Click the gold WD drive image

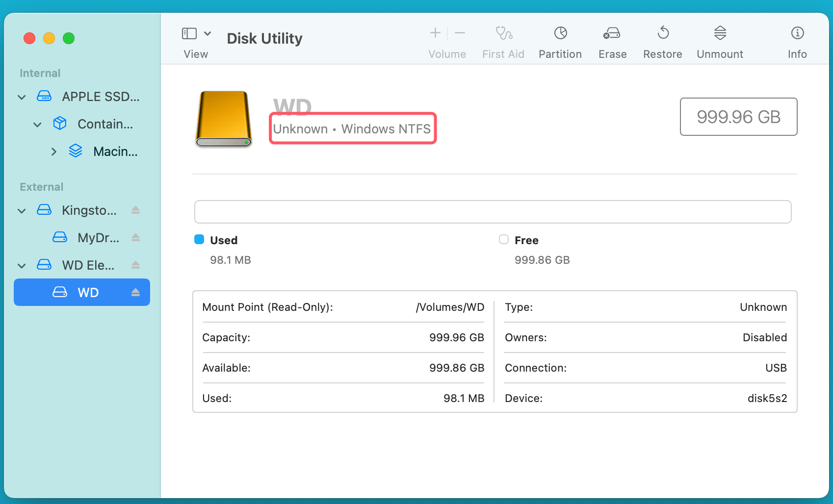coord(224,119)
